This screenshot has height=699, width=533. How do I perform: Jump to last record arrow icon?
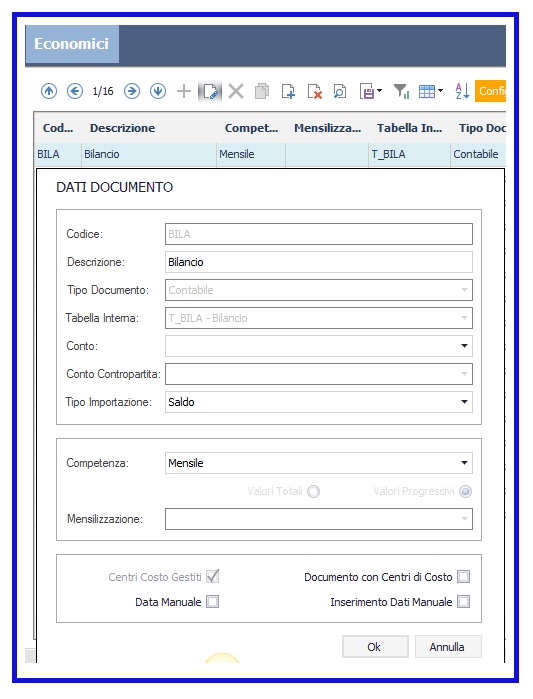point(158,91)
